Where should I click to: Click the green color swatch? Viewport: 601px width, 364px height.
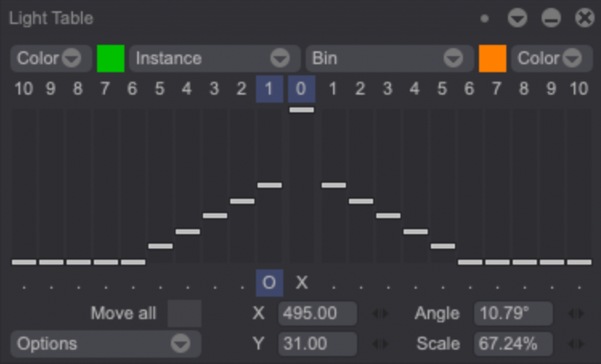click(111, 59)
